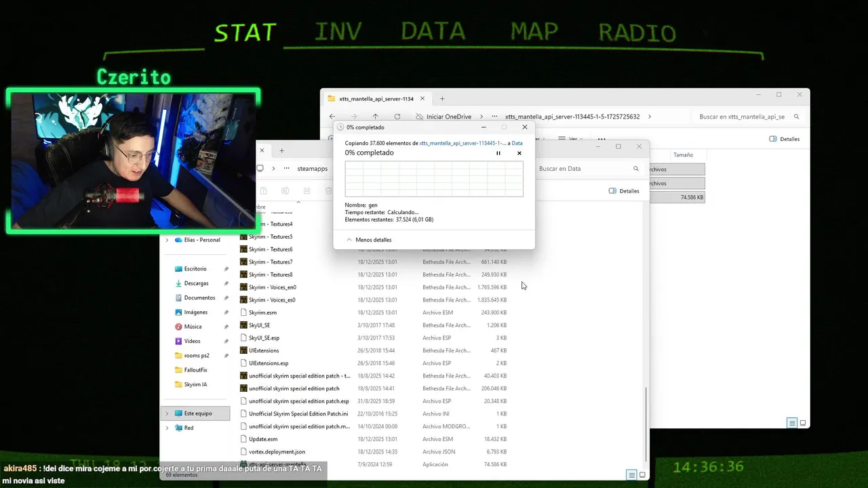Open the Data destination link

click(517, 143)
